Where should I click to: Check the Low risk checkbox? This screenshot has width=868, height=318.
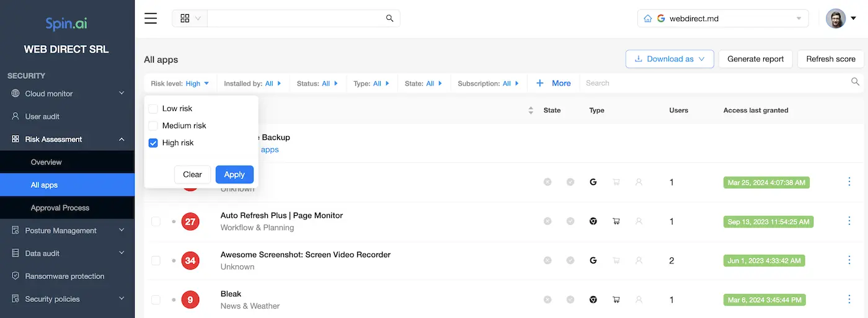pos(153,108)
